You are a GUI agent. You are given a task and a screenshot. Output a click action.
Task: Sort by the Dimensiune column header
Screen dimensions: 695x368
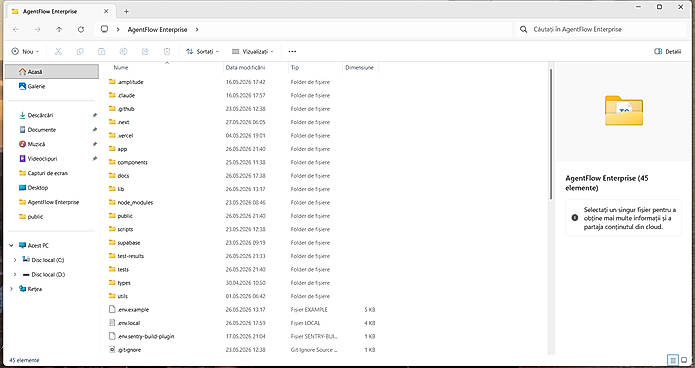click(x=359, y=67)
